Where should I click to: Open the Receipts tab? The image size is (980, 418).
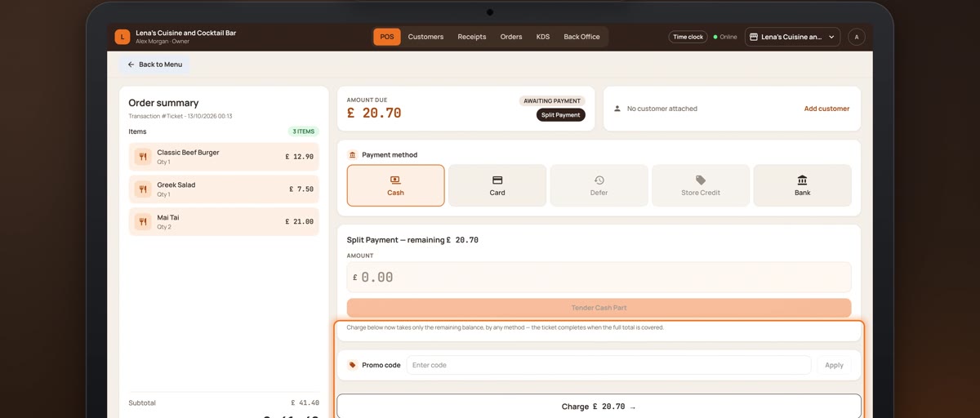click(x=472, y=37)
